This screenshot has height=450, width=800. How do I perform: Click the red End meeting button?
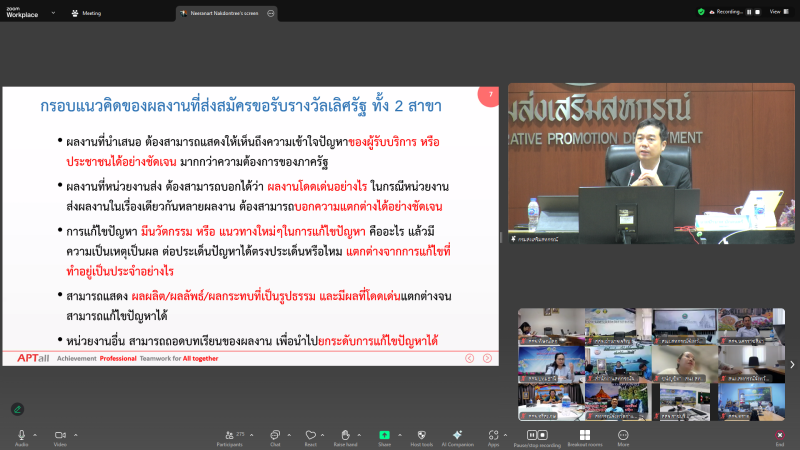tap(780, 435)
